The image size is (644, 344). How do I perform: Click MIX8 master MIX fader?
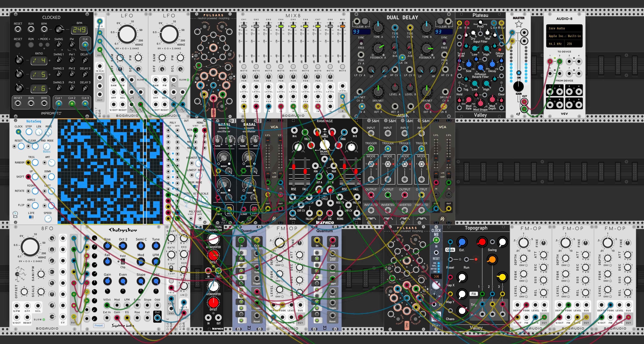343,26
